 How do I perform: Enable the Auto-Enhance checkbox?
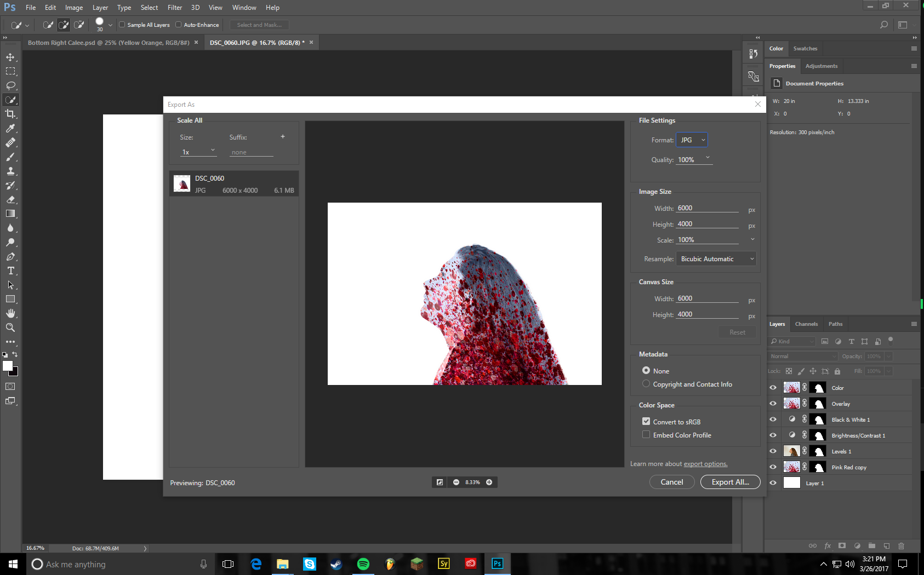[x=179, y=25]
